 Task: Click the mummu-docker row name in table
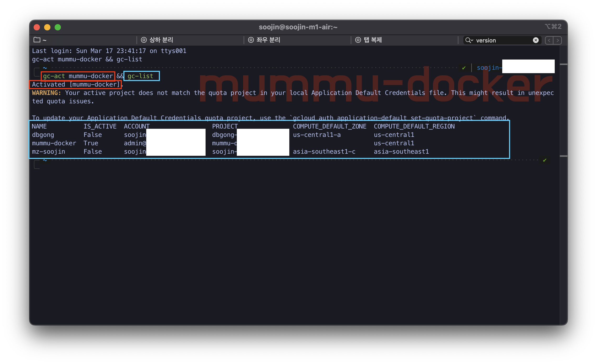[x=54, y=143]
